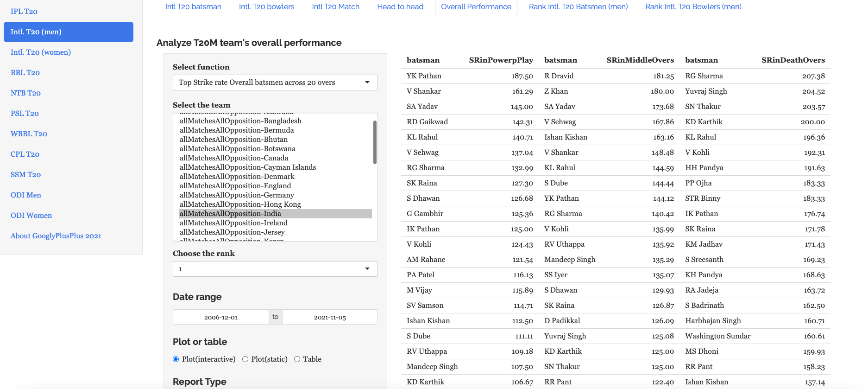Screen dimensions: 868x389
Task: Select the Plot(interactive) radio button
Action: point(176,359)
